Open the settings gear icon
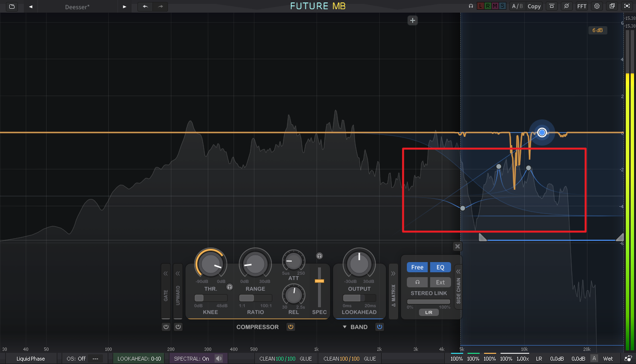The width and height of the screenshot is (636, 364). tap(597, 6)
